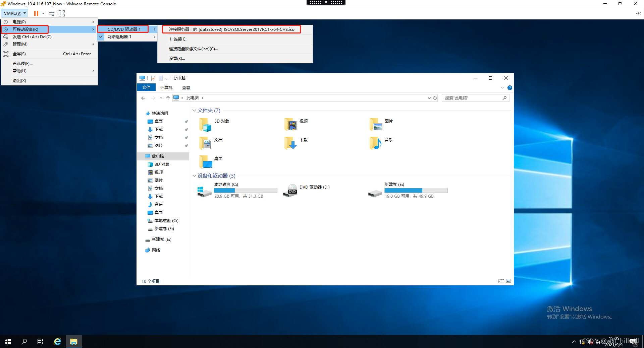Select the 图片 folder icon in main pane
644x348 pixels.
[x=376, y=125]
